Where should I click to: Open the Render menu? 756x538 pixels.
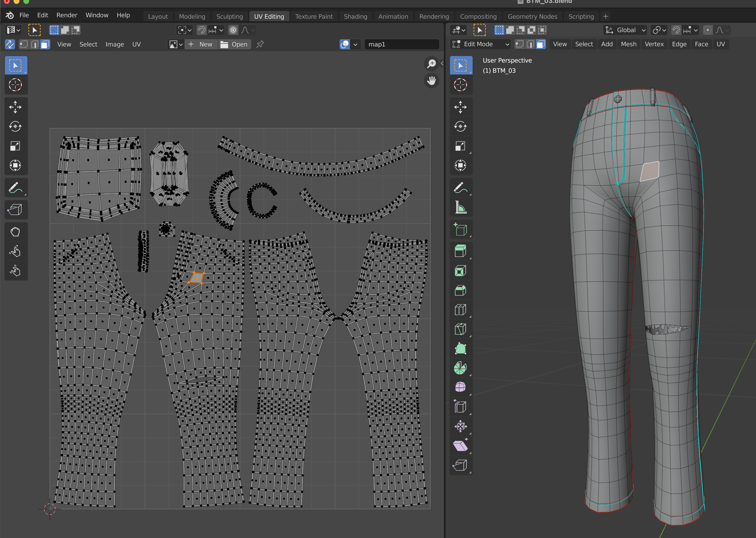tap(67, 15)
